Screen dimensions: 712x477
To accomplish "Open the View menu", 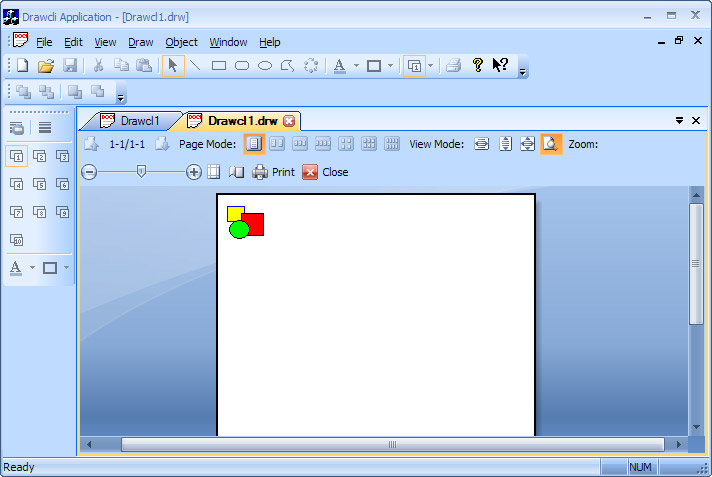I will (x=105, y=42).
